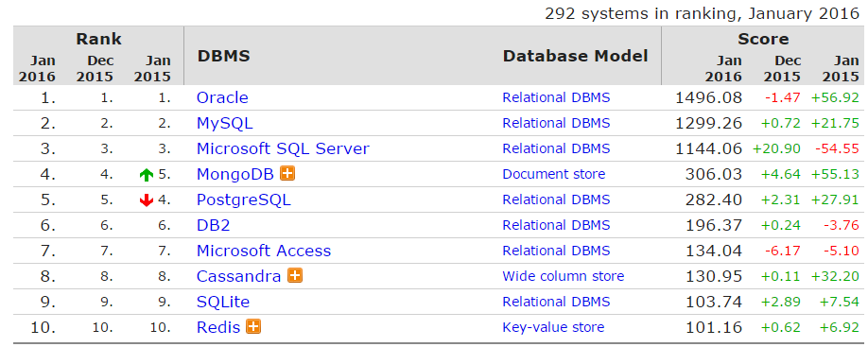The width and height of the screenshot is (868, 347).
Task: Click the red down arrow in PostgreSQL row
Action: pos(147,200)
